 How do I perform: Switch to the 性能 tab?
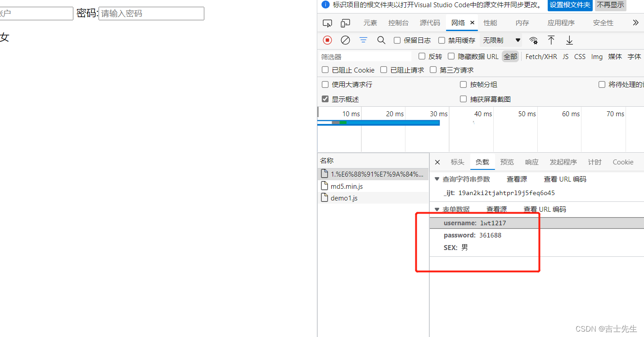[x=491, y=23]
